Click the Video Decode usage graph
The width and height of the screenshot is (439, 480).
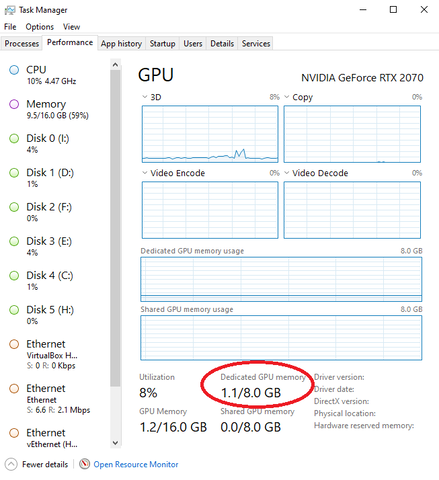coord(352,210)
